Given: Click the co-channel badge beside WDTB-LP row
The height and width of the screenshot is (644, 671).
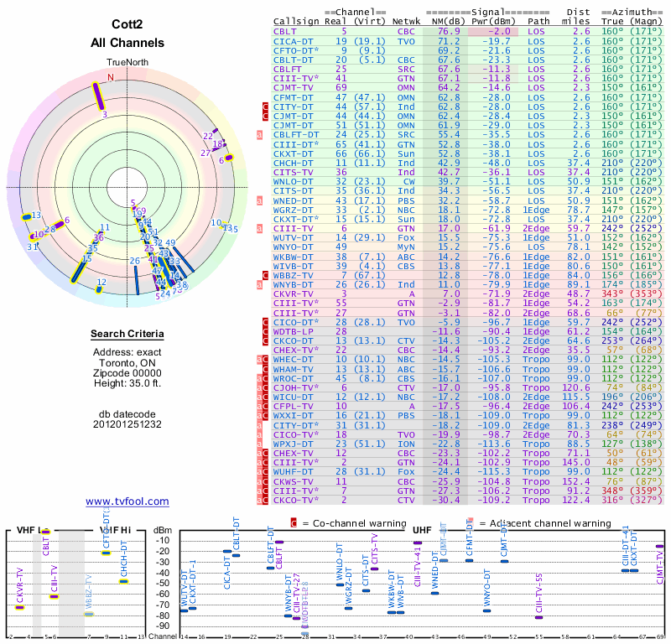Looking at the screenshot, I should coord(265,331).
